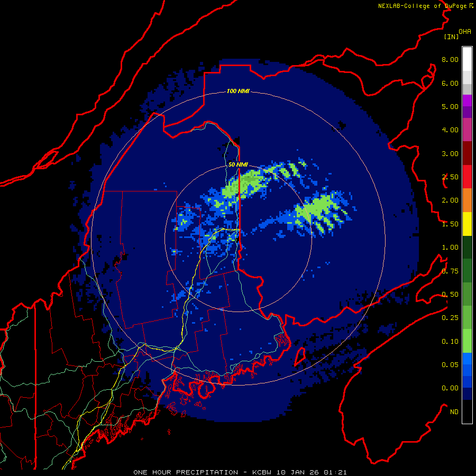This screenshot has width=476, height=476.
Task: Click the 100 NMI range ring label
Action: tap(238, 91)
